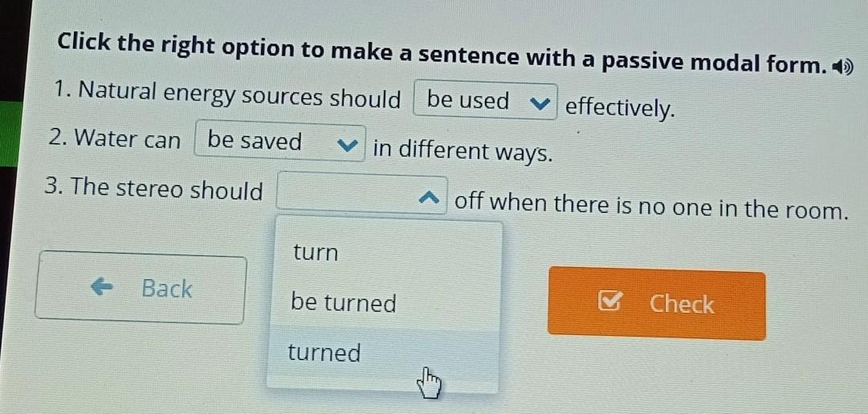The image size is (868, 414).
Task: Select 'turn' from the dropdown list
Action: [316, 252]
